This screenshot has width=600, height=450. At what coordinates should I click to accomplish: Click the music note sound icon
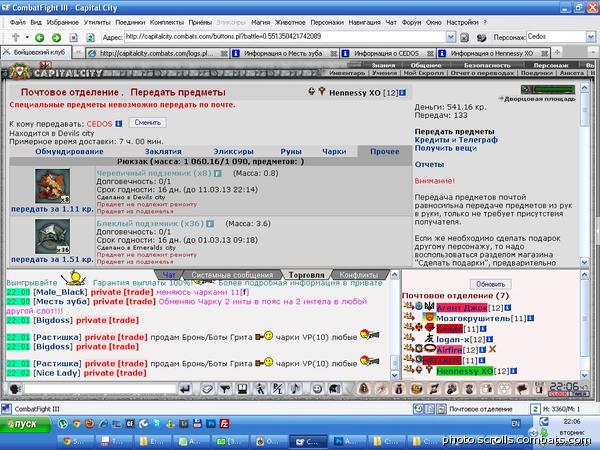295,389
